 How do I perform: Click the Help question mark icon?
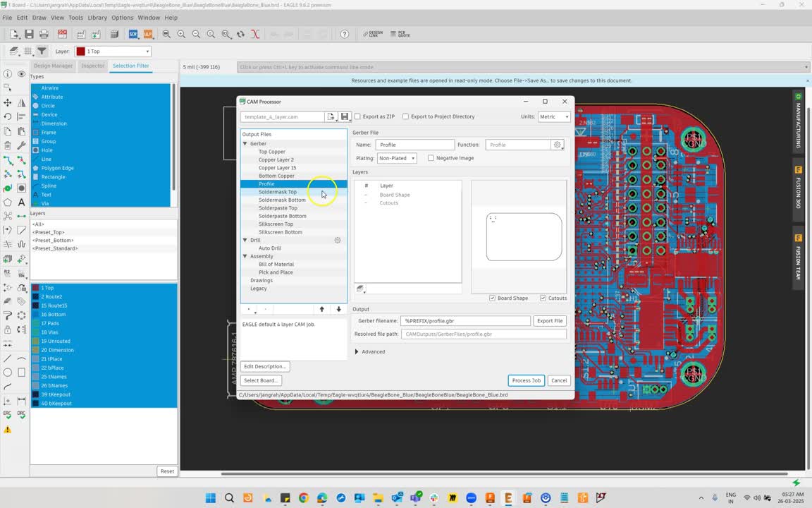(345, 34)
